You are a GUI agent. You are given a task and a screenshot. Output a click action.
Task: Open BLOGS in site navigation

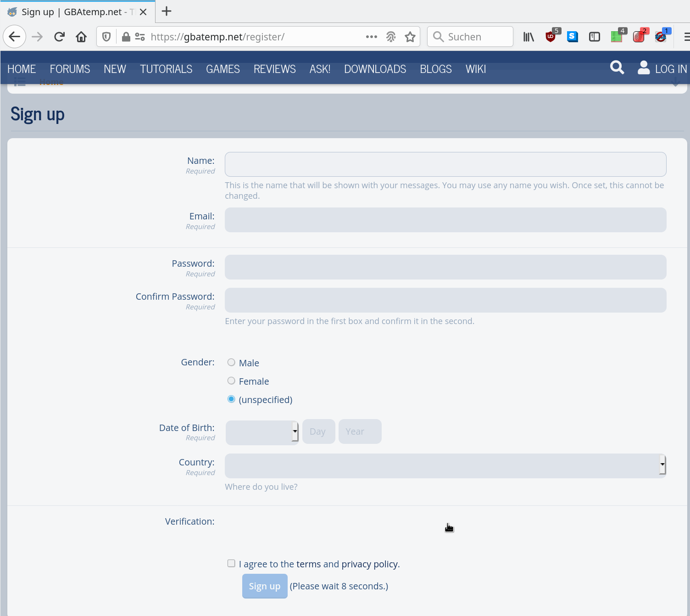pos(436,69)
